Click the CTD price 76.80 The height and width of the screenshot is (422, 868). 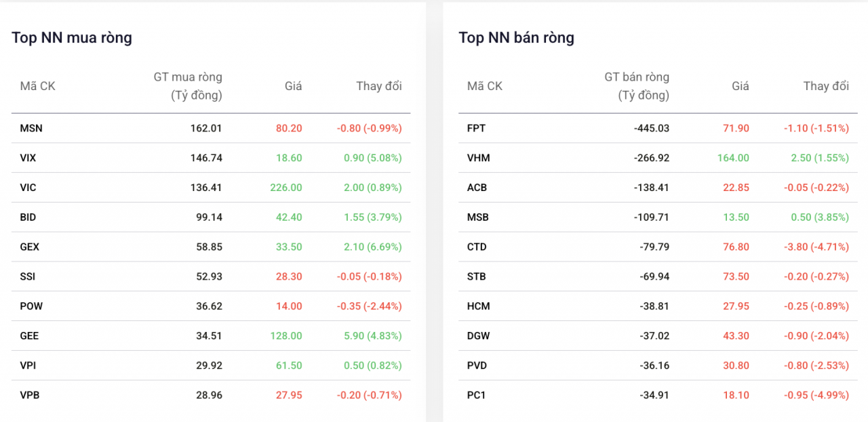pyautogui.click(x=736, y=247)
